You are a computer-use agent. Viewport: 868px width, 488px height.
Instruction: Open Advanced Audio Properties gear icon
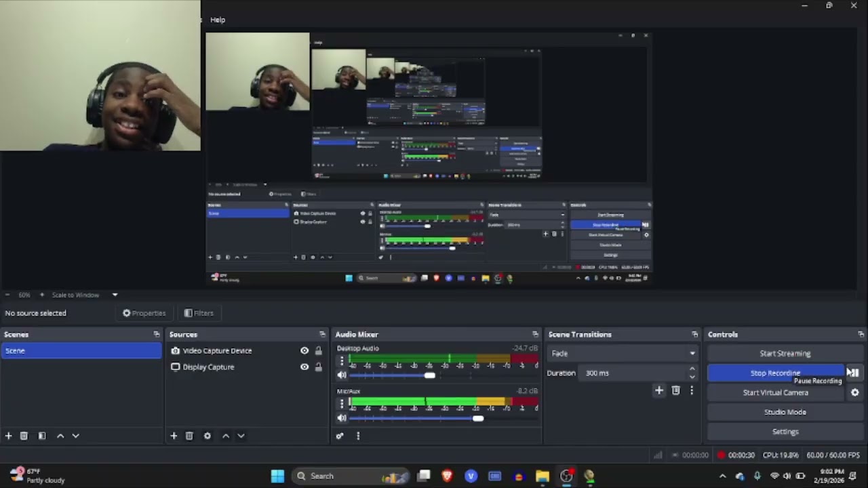[340, 436]
